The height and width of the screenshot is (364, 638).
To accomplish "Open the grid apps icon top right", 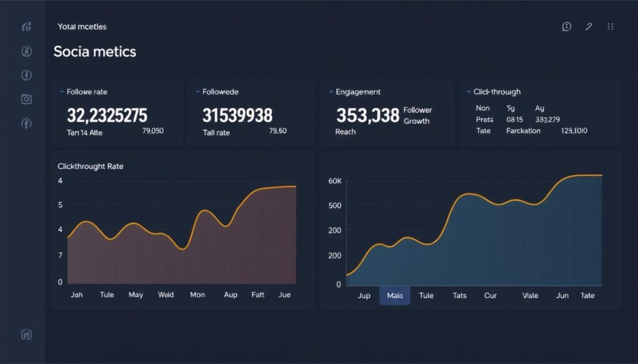I will click(x=611, y=27).
